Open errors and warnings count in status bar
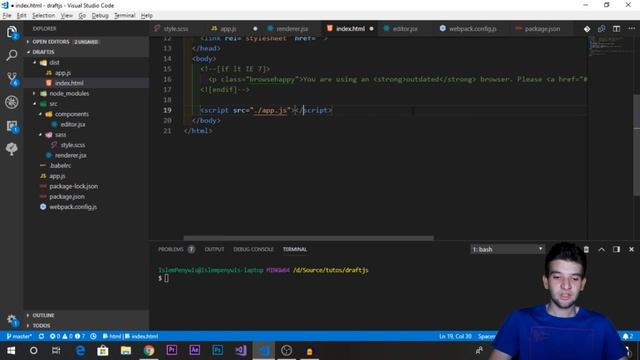 pos(67,336)
